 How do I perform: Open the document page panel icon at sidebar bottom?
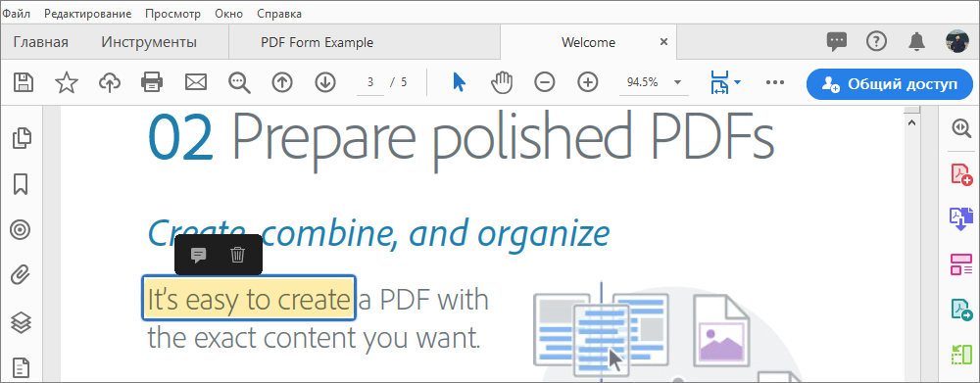(21, 368)
